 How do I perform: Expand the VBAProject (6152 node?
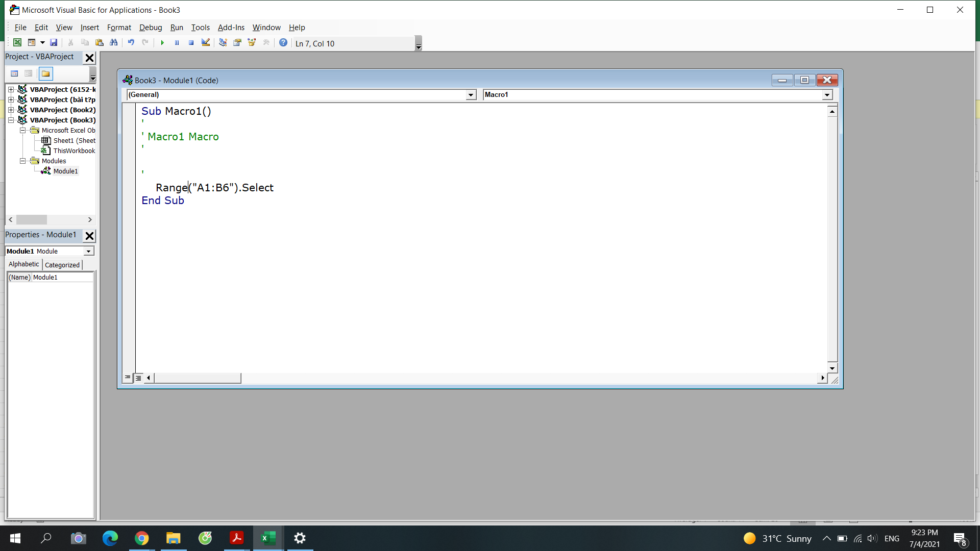[x=11, y=89]
